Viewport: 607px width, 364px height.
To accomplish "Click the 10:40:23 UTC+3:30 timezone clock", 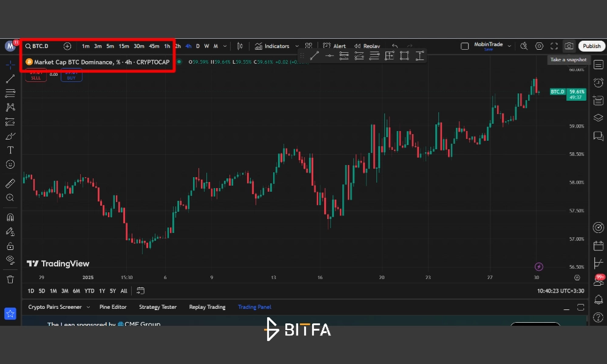I will point(560,291).
